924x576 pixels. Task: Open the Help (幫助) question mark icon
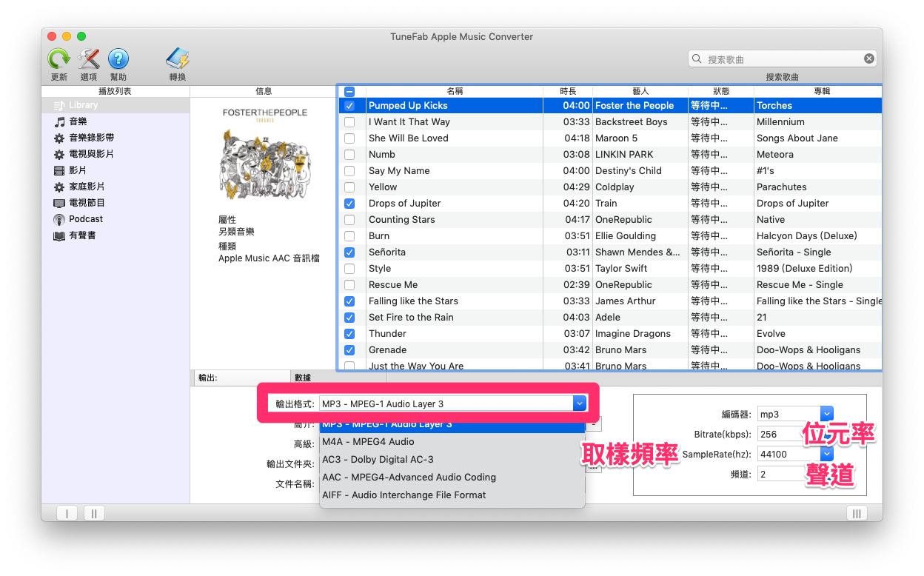(x=118, y=59)
